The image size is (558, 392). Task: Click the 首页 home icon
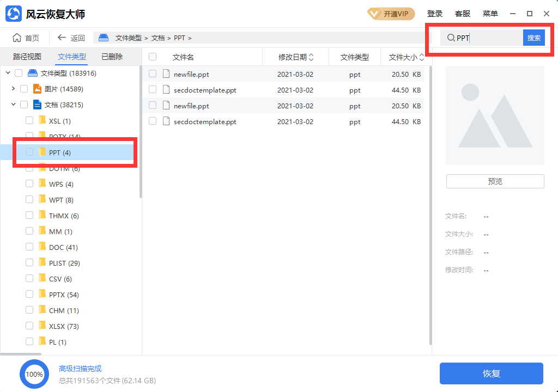16,37
